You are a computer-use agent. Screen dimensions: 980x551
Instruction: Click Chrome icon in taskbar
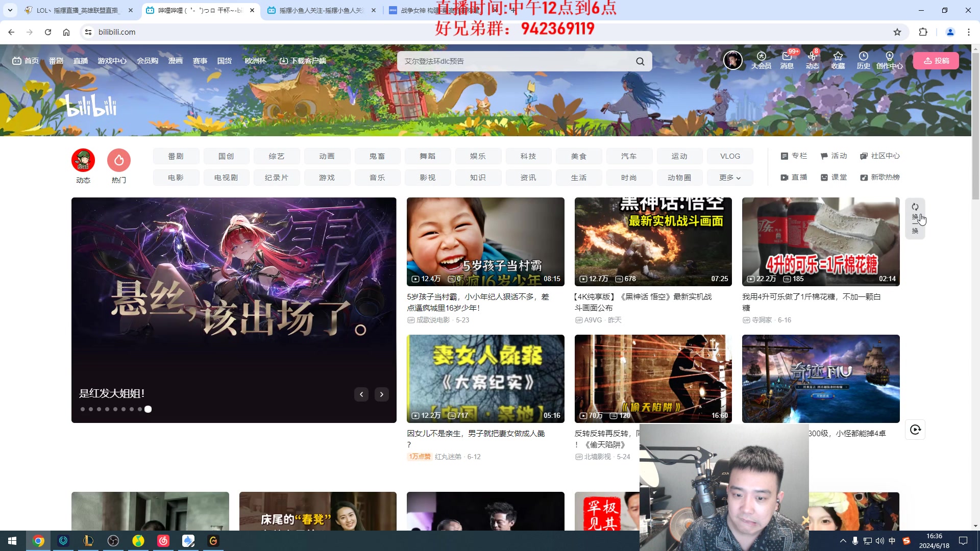tap(38, 541)
